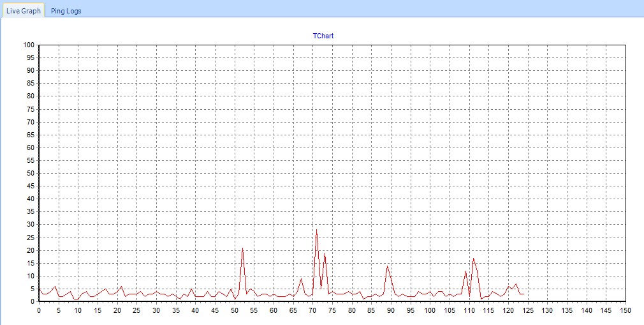The width and height of the screenshot is (644, 325).
Task: Click the X-axis label 90
Action: (391, 310)
